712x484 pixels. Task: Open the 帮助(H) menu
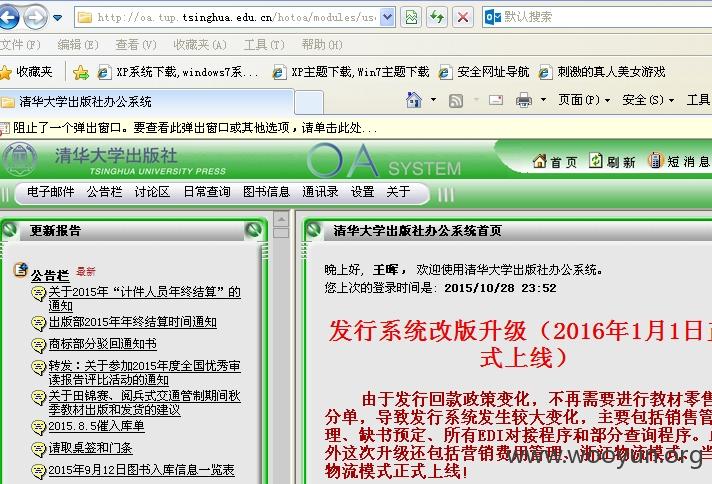coord(322,44)
